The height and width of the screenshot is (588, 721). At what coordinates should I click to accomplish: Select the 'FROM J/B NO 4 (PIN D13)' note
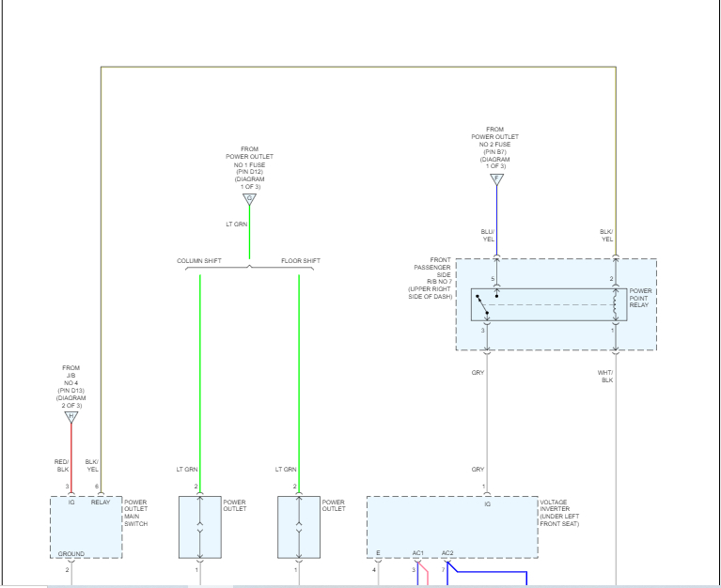coord(71,387)
